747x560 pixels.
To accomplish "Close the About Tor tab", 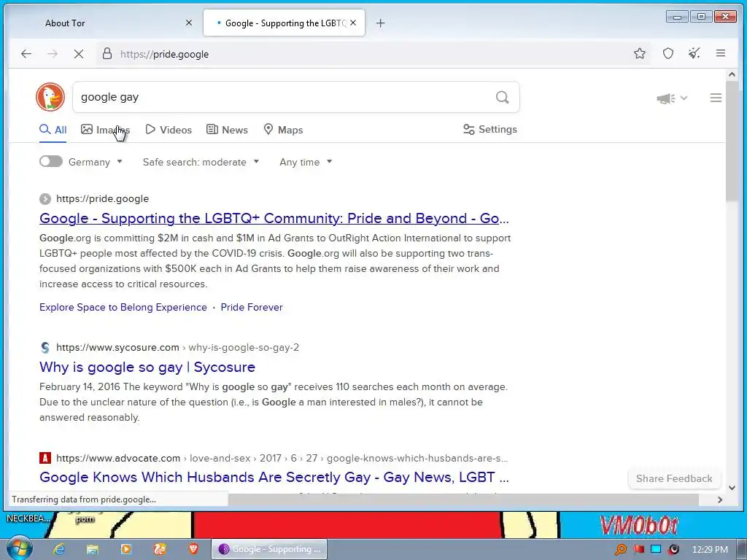I will 189,23.
